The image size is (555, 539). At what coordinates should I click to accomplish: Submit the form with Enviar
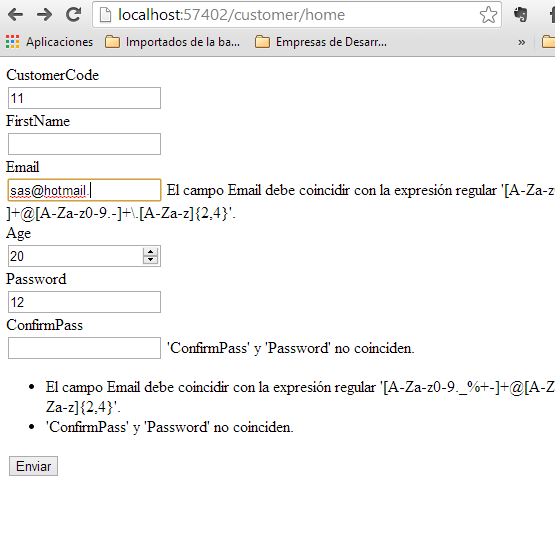point(33,466)
